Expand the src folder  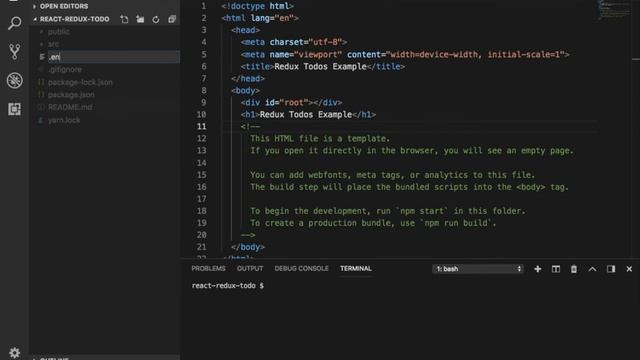[x=53, y=44]
